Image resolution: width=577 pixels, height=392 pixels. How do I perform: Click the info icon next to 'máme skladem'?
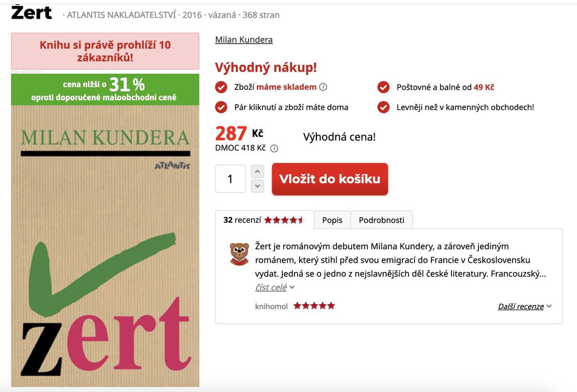(323, 87)
